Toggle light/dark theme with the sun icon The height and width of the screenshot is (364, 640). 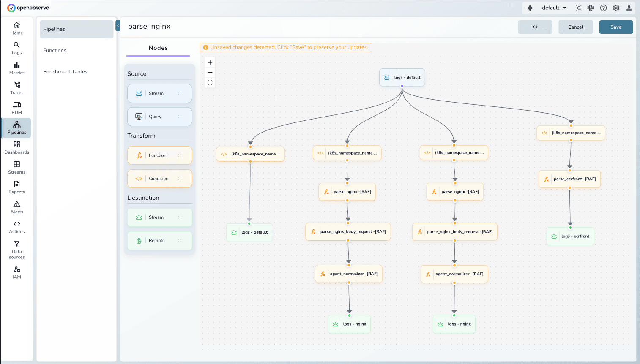[578, 8]
